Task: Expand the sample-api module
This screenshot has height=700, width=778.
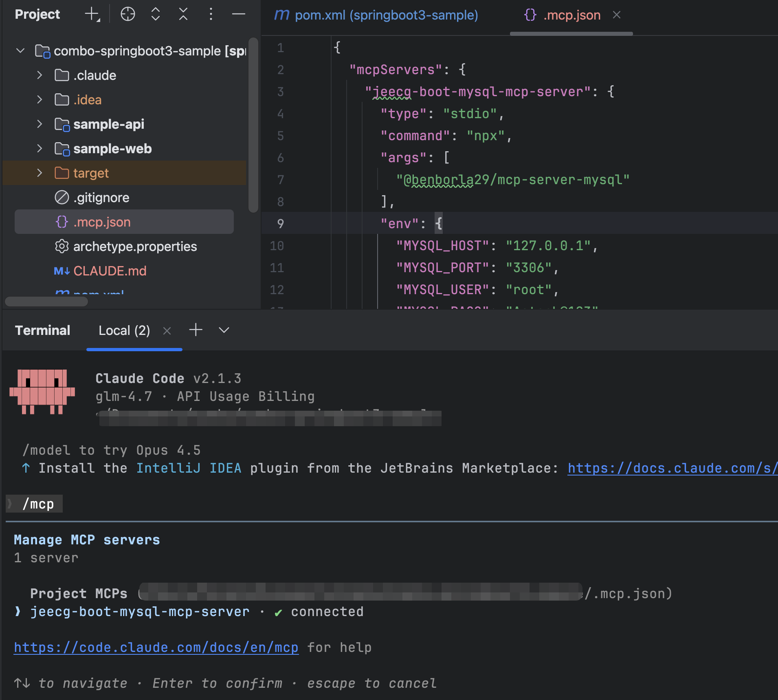Action: click(40, 124)
